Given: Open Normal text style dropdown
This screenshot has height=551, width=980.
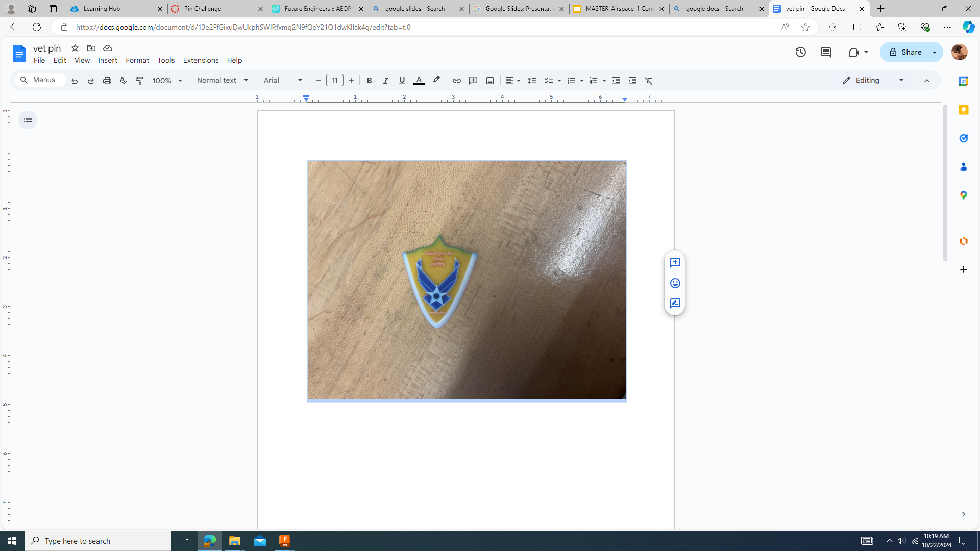Looking at the screenshot, I should [x=223, y=81].
